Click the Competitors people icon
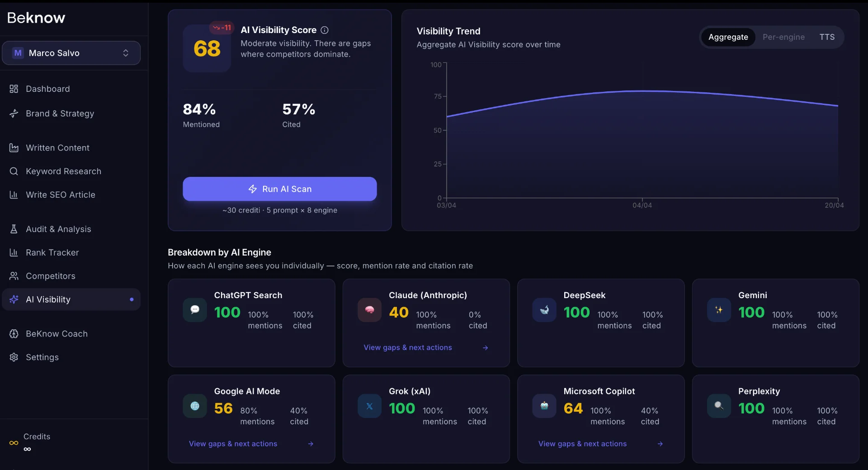Viewport: 868px width, 470px height. coord(14,276)
